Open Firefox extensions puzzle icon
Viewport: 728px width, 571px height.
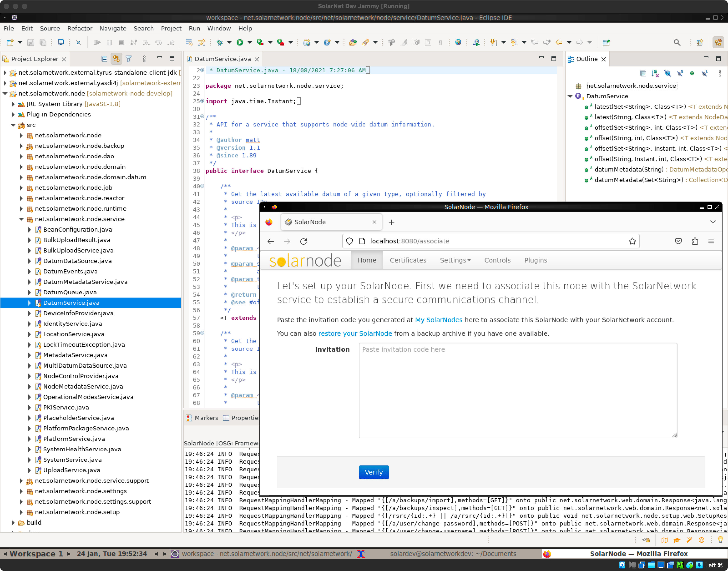695,241
